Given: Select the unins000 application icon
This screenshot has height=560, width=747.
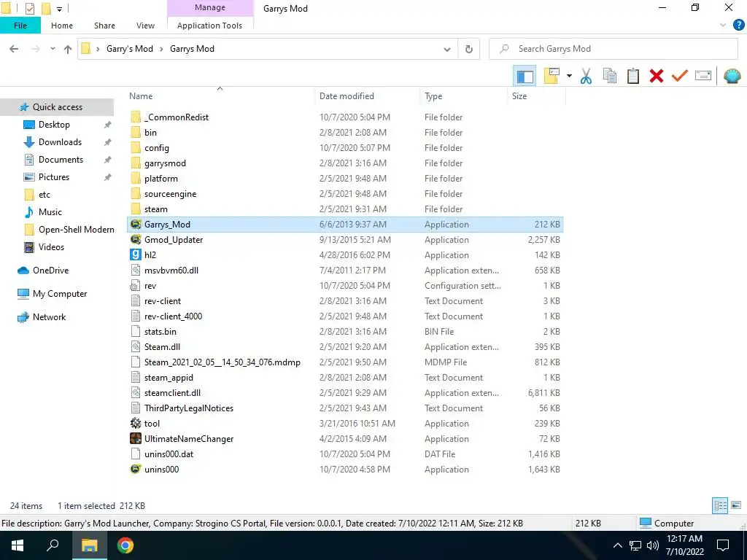Looking at the screenshot, I should point(136,469).
